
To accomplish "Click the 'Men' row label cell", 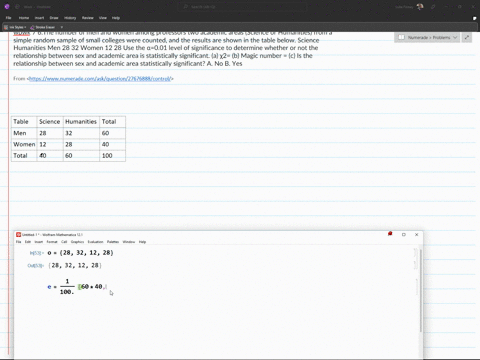I will [24, 133].
